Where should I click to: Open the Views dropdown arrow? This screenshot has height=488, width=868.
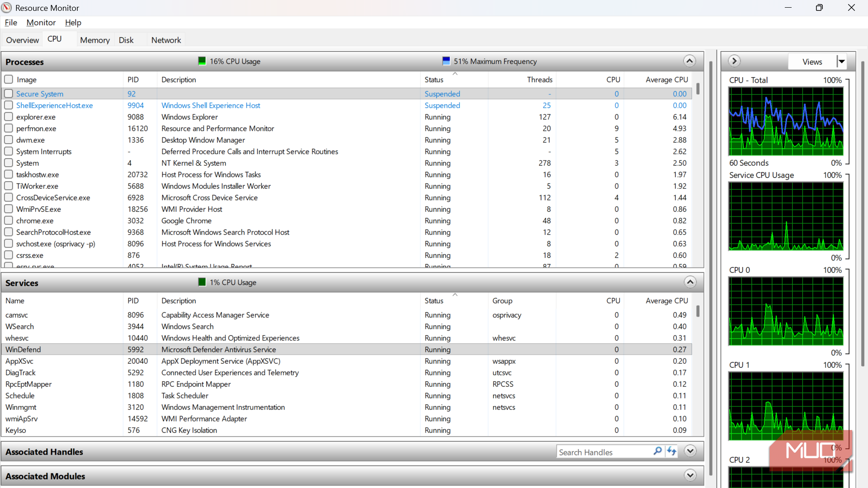841,61
